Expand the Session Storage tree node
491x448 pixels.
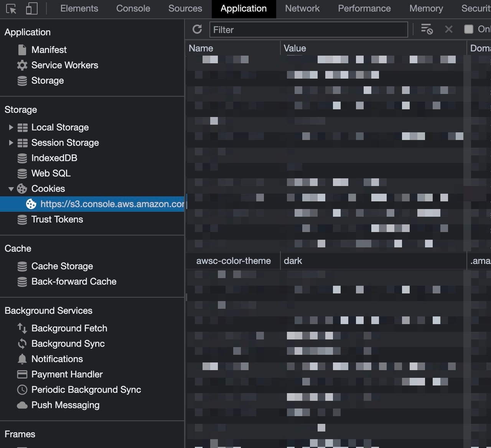pyautogui.click(x=11, y=143)
